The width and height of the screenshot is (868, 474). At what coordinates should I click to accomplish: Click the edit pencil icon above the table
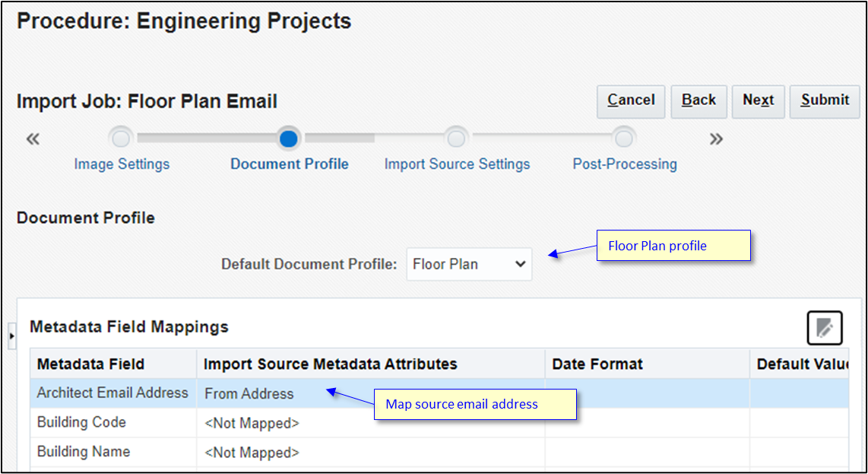824,327
